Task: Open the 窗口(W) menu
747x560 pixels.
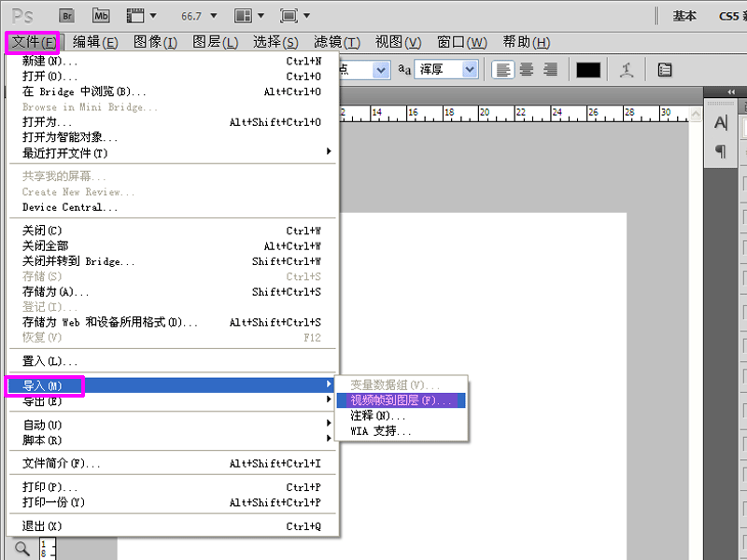Action: click(x=462, y=42)
